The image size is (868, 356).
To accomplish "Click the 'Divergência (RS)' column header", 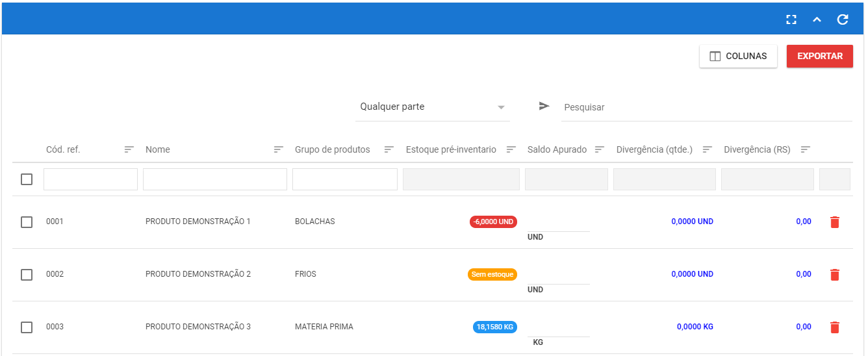I will pyautogui.click(x=757, y=149).
